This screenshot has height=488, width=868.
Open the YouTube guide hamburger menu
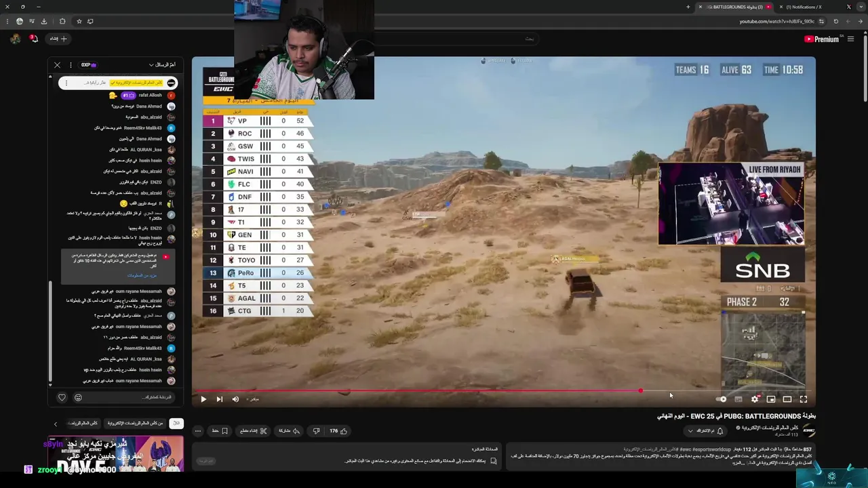[850, 39]
